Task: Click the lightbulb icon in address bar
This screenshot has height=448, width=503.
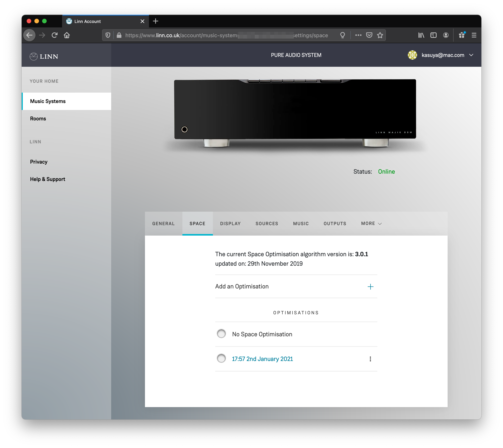Action: coord(342,35)
